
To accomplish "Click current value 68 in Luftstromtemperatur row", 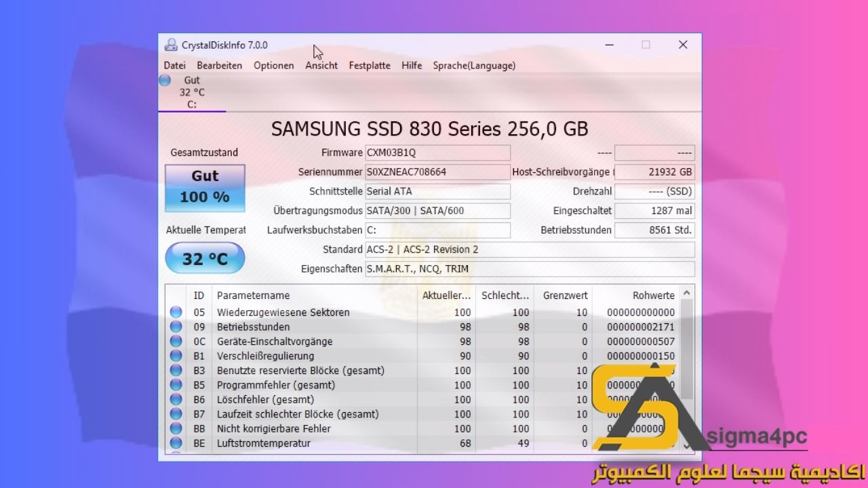I will pos(465,443).
